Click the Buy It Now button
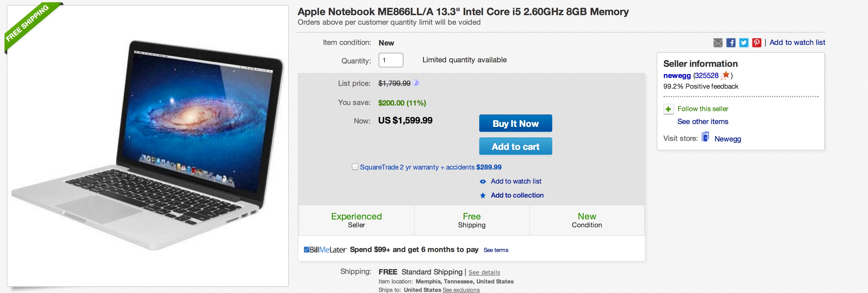868x293 pixels. pyautogui.click(x=515, y=123)
